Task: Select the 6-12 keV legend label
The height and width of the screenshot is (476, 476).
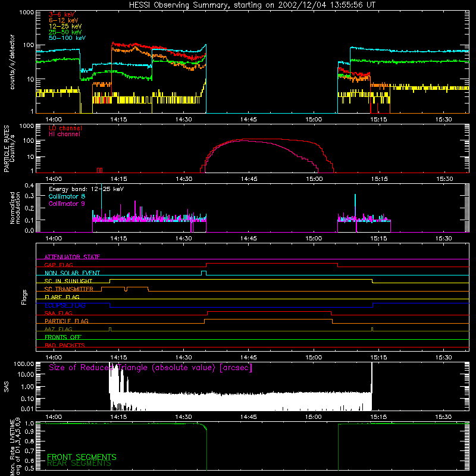Action: click(x=64, y=20)
